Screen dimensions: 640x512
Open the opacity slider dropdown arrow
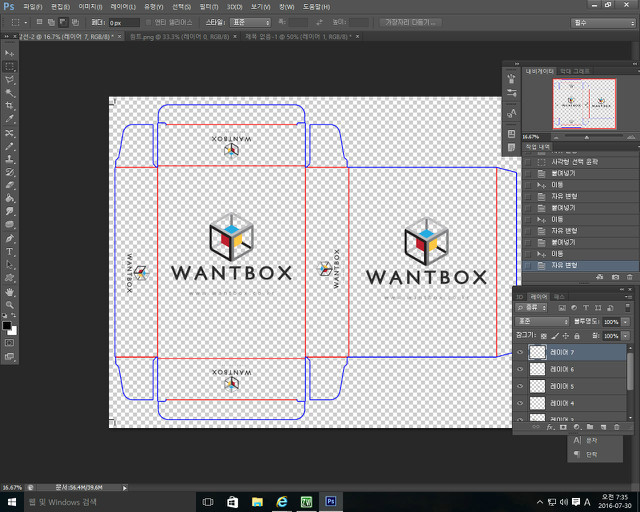click(626, 322)
